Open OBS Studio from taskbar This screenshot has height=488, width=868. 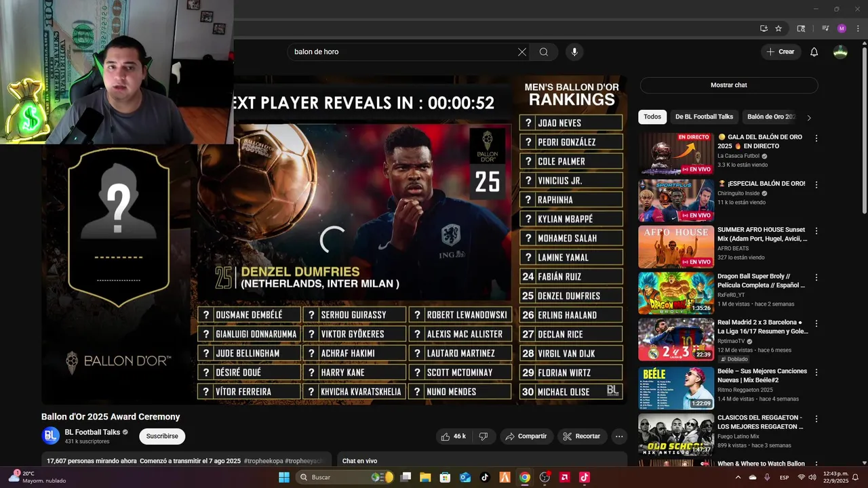pos(545,477)
